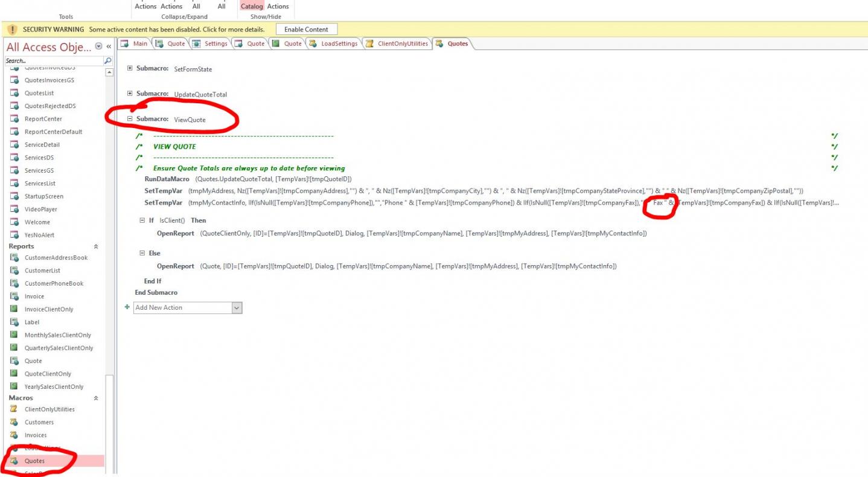Click the navigation pane scroll up arrow
Image resolution: width=868 pixels, height=477 pixels.
pos(109,72)
